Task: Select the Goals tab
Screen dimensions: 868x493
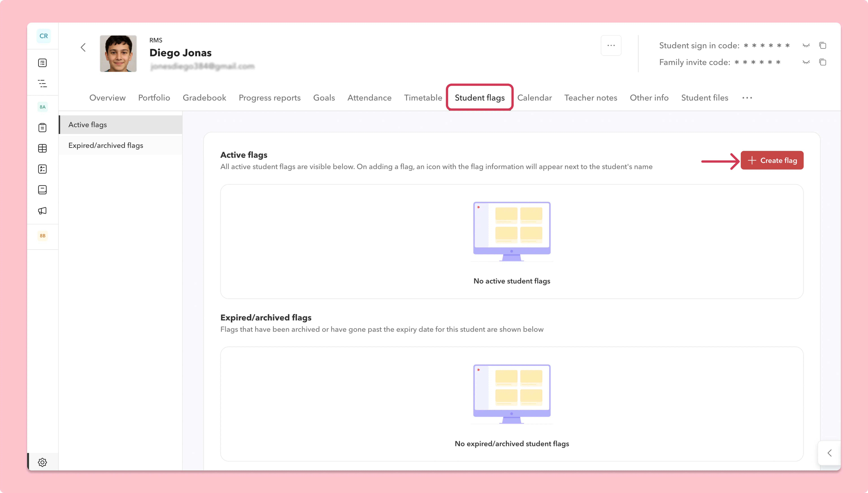Action: click(x=324, y=98)
